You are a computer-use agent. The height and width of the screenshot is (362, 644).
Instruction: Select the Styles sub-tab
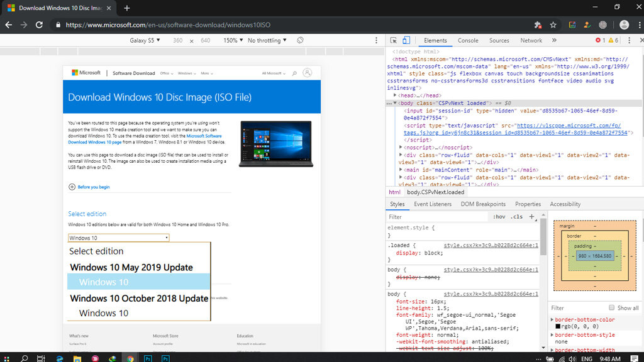coord(397,204)
